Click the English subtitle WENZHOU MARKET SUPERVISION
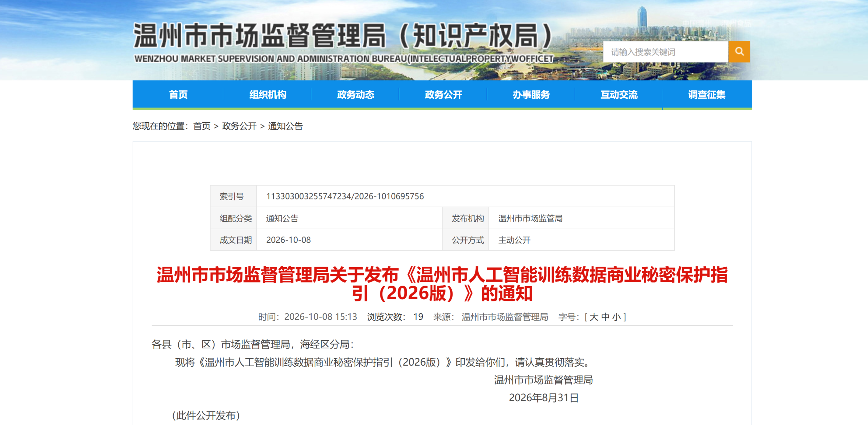868x425 pixels. click(x=344, y=59)
